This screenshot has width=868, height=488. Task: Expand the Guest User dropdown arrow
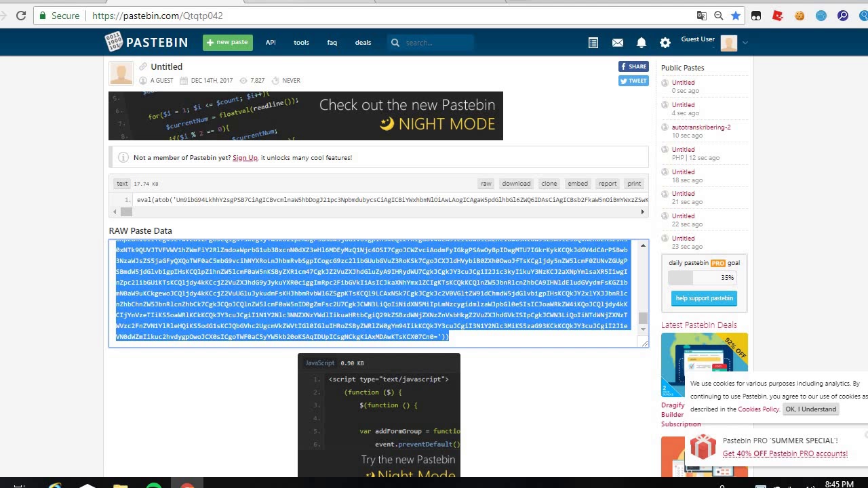click(745, 43)
